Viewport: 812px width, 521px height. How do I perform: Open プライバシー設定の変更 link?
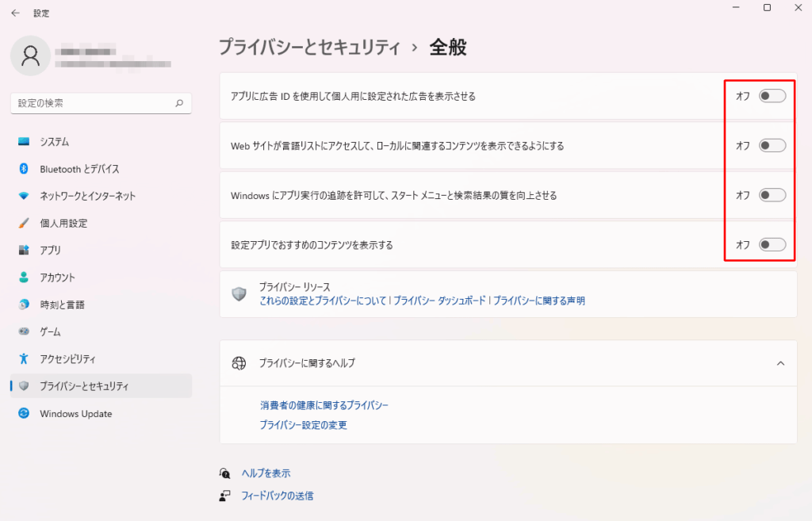point(304,425)
